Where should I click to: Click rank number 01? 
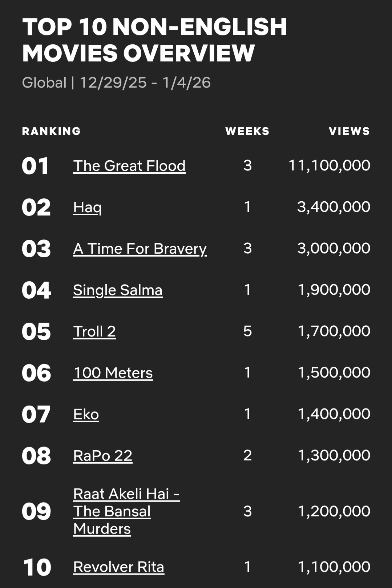(x=35, y=166)
